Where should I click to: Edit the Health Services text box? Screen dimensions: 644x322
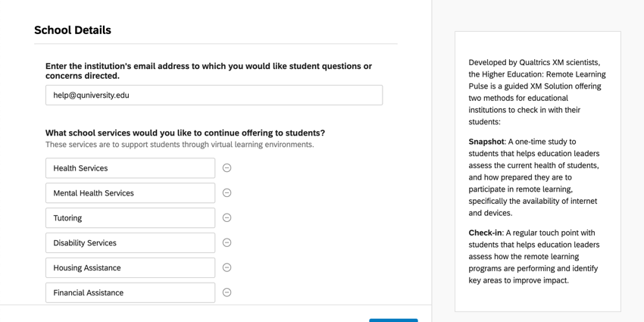(x=130, y=168)
